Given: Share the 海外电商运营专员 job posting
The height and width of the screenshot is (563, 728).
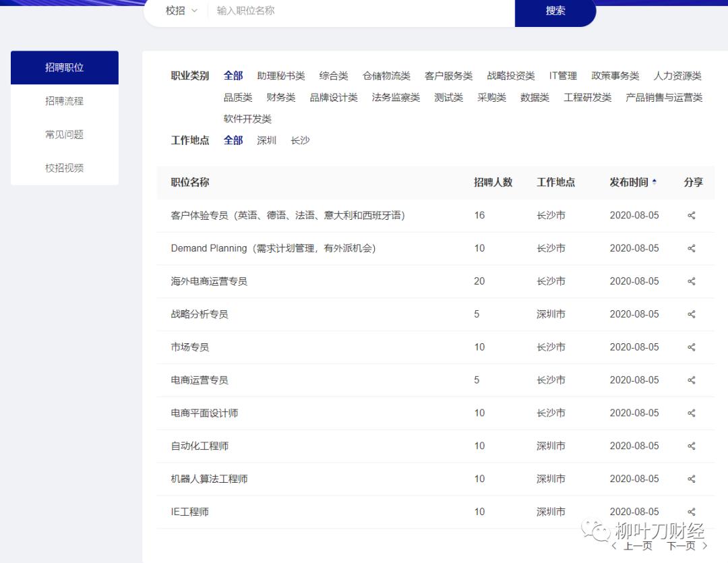Looking at the screenshot, I should pos(692,281).
